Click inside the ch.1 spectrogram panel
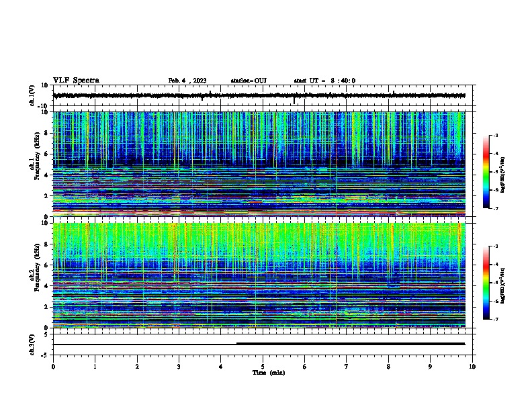This screenshot has width=532, height=411. [x=259, y=164]
